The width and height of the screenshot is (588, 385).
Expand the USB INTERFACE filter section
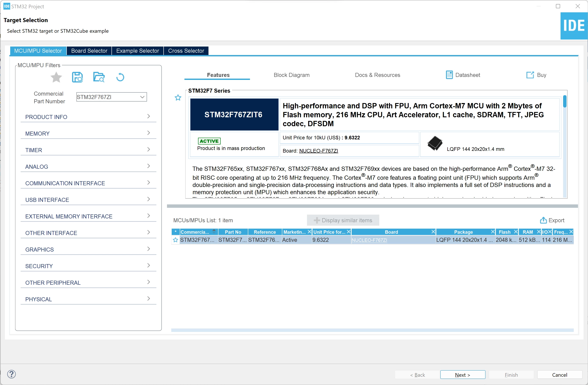pyautogui.click(x=88, y=200)
